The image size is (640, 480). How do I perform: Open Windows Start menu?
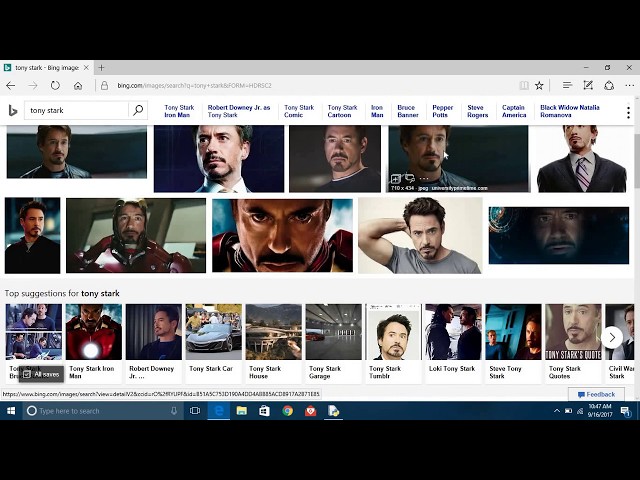[x=11, y=411]
